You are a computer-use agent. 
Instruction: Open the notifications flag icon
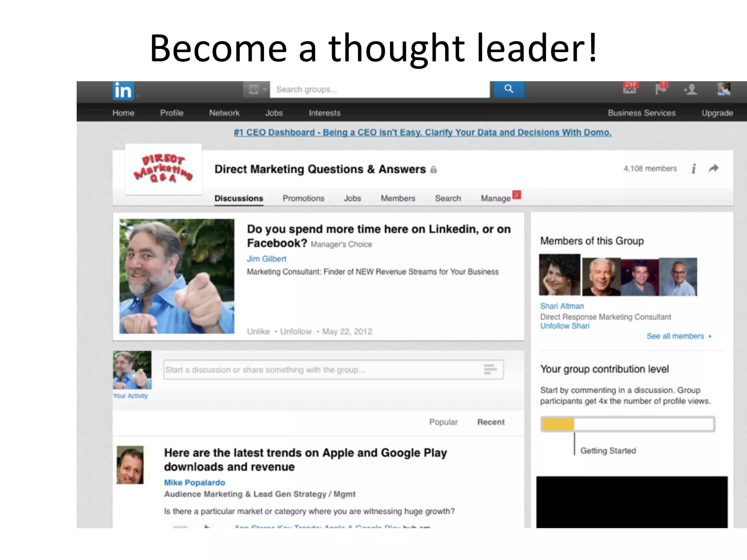click(x=661, y=88)
